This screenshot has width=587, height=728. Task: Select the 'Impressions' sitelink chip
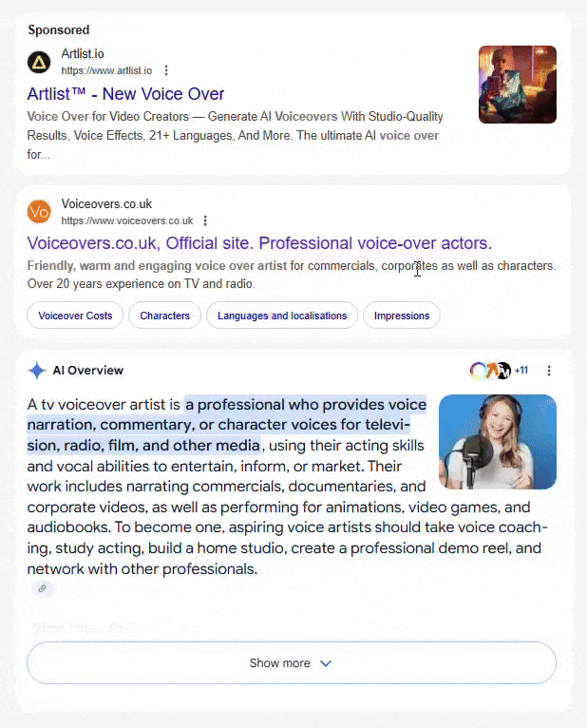[x=401, y=316]
